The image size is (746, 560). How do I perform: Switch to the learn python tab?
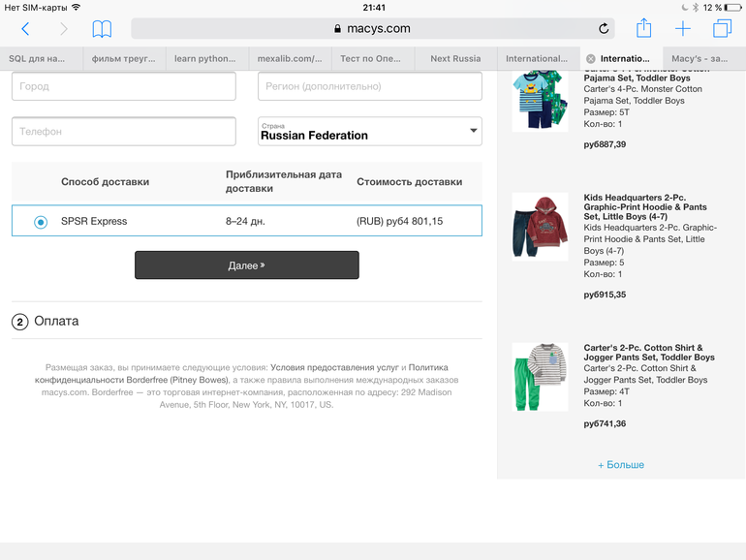point(207,58)
